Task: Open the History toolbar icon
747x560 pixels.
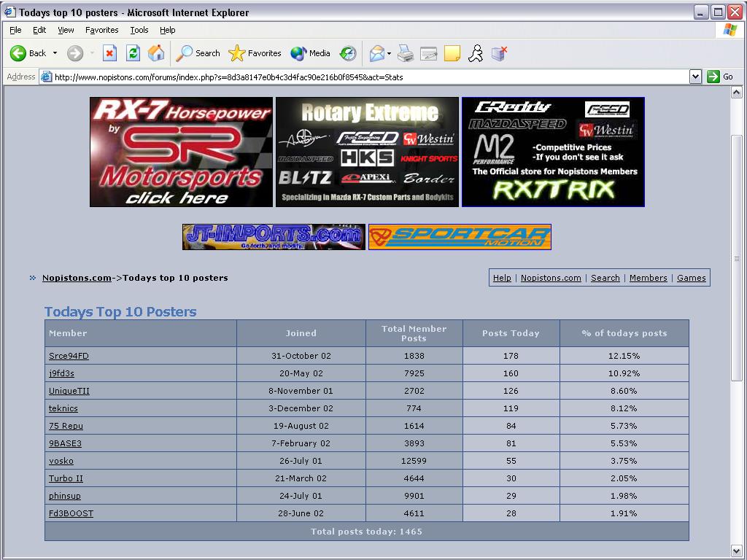Action: coord(349,53)
